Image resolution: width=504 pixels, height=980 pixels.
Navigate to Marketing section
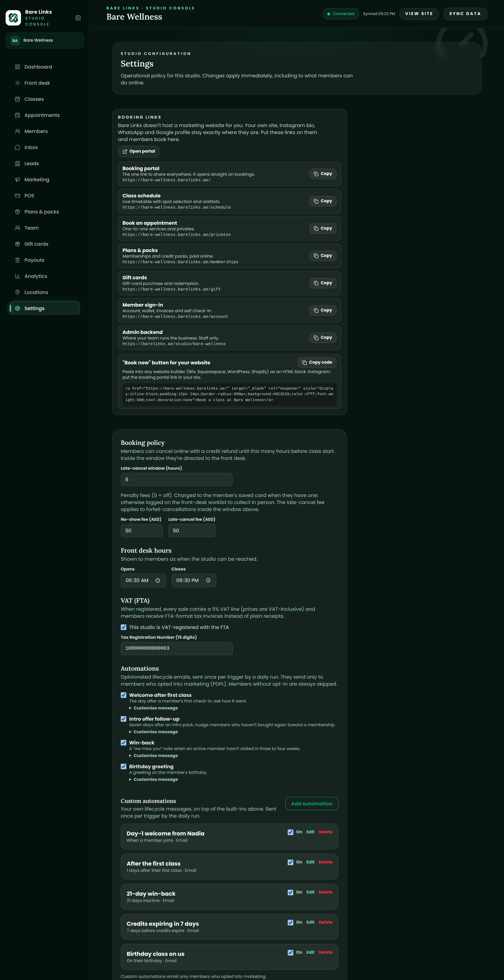tap(44, 180)
